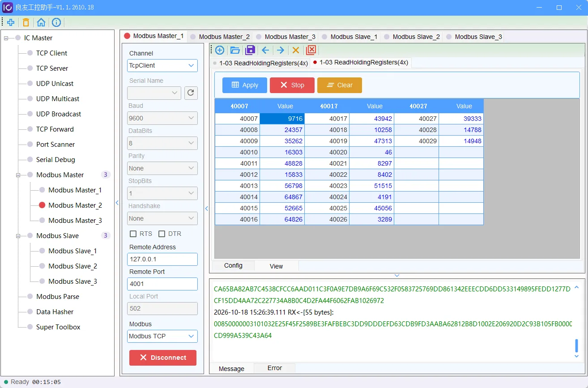Select Port Scanner in the tree
Viewport: 588px width, 388px height.
55,145
